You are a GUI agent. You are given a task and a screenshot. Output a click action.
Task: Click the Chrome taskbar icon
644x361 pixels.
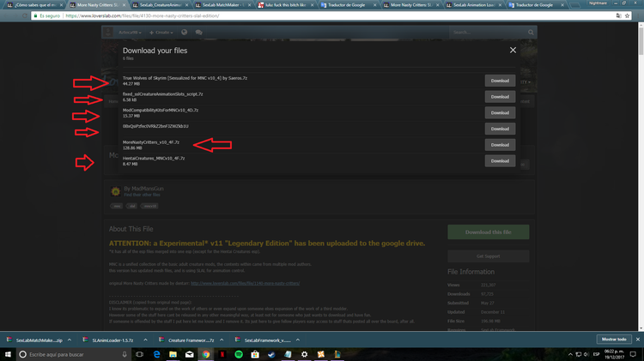click(206, 354)
